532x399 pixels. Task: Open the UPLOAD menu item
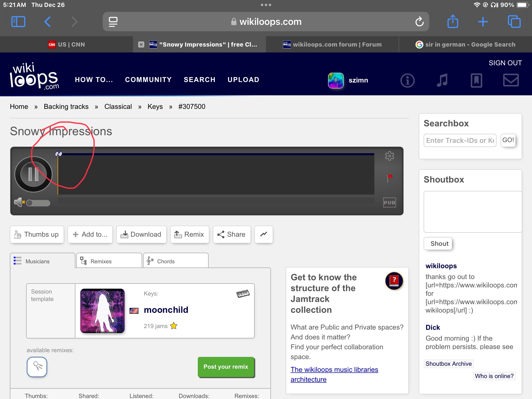tap(243, 80)
